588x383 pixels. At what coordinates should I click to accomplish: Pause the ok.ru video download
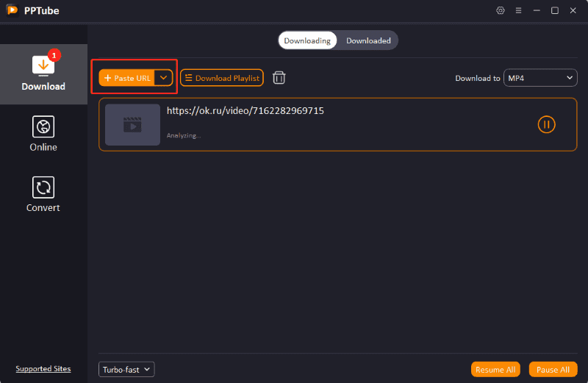coord(546,124)
